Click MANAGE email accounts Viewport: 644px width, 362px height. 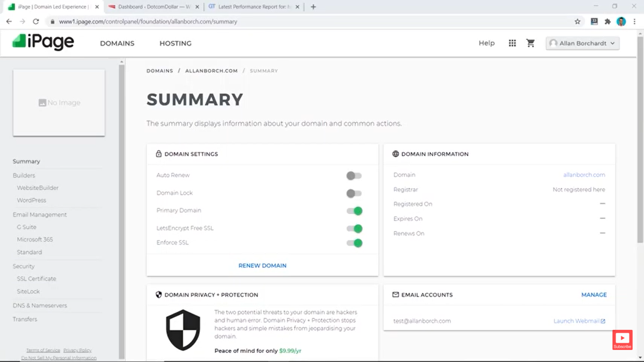pos(594,295)
